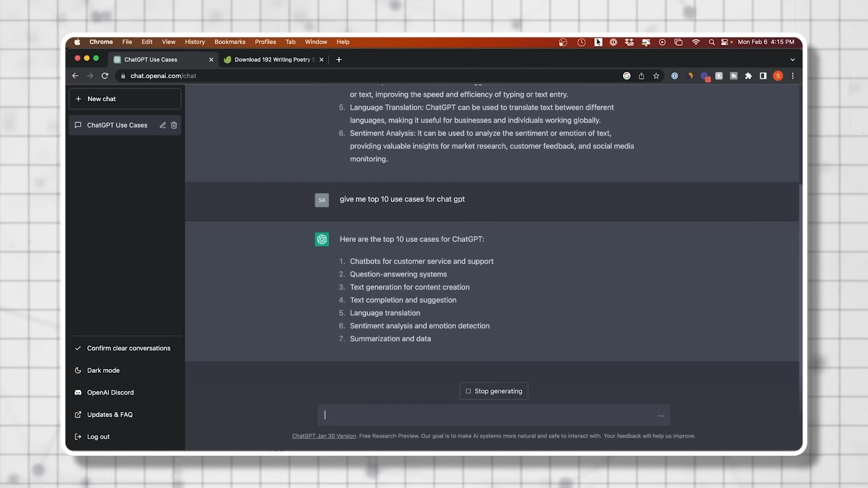Open Chrome extensions puzzle icon
Viewport: 868px width, 488px height.
[748, 76]
